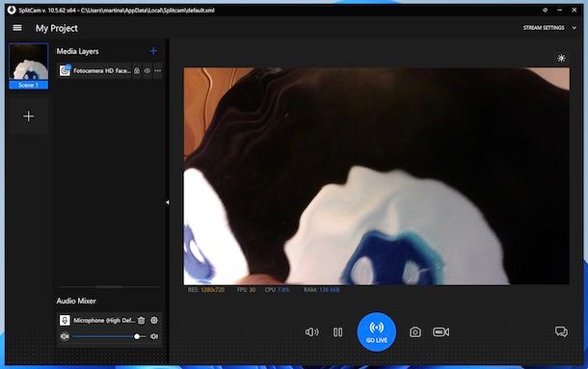588x369 pixels.
Task: Click the video preview canvas
Action: click(377, 176)
